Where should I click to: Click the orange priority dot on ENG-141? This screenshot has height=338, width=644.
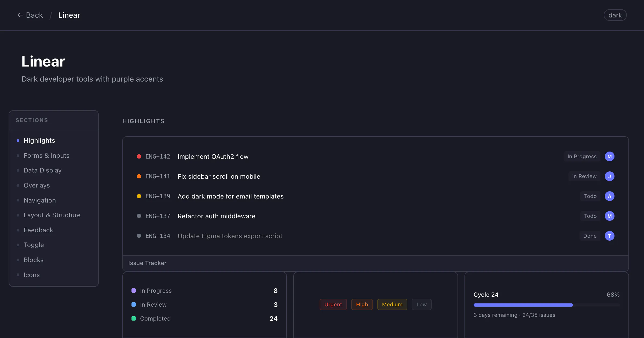[x=139, y=176]
